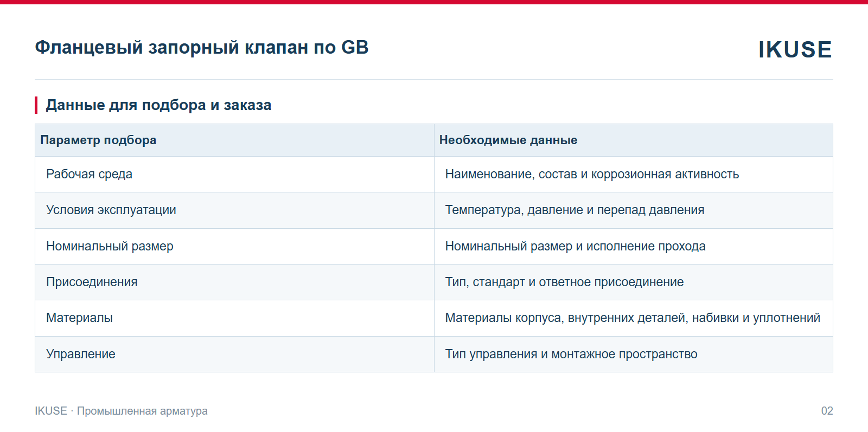The width and height of the screenshot is (868, 432).
Task: Select the "Присоединения" table cell
Action: [x=234, y=282]
